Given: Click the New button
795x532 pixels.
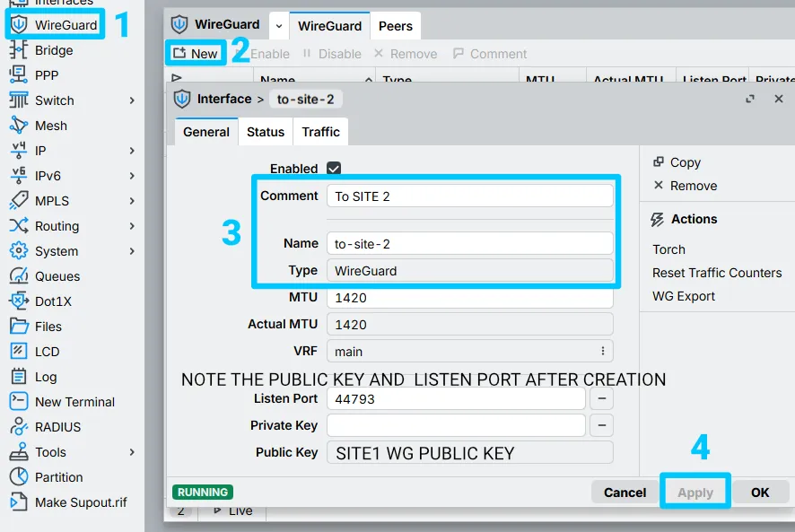Looking at the screenshot, I should (x=196, y=53).
